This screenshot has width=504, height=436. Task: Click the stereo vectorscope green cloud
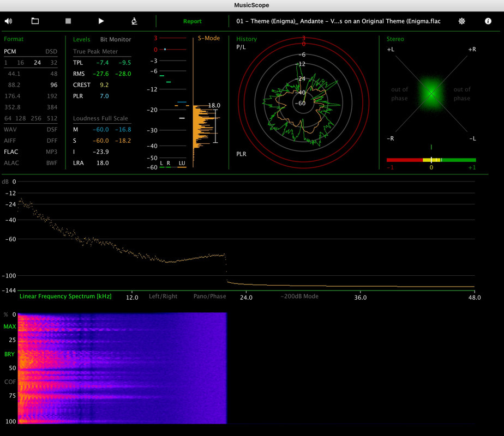(431, 93)
